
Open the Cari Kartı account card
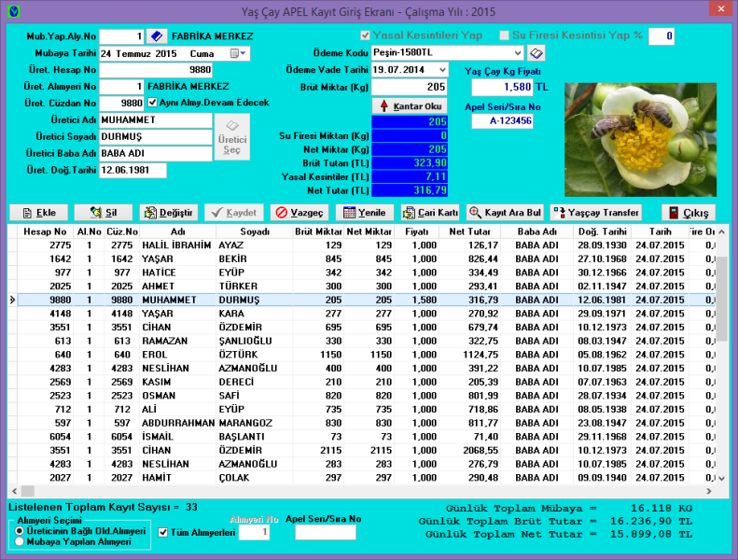point(430,213)
